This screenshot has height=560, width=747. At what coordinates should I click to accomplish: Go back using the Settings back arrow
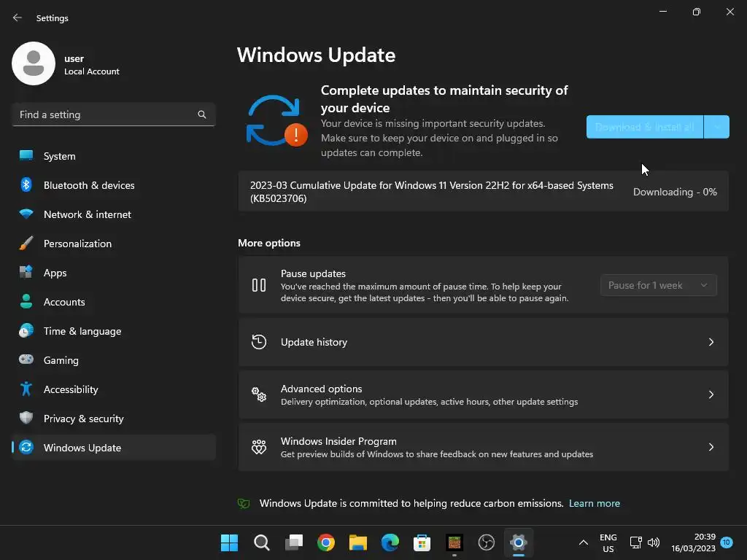pyautogui.click(x=18, y=17)
